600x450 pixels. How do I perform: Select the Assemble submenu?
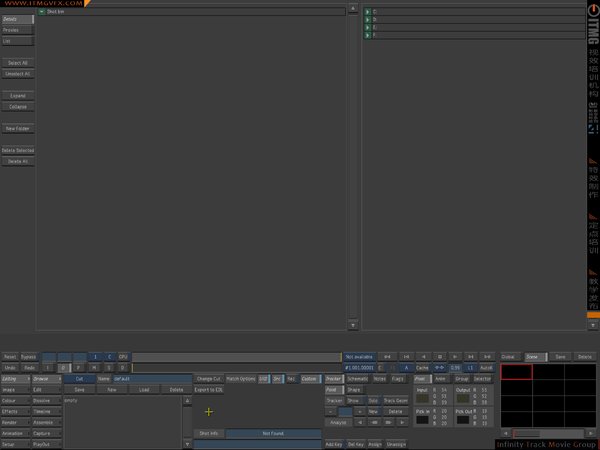47,422
